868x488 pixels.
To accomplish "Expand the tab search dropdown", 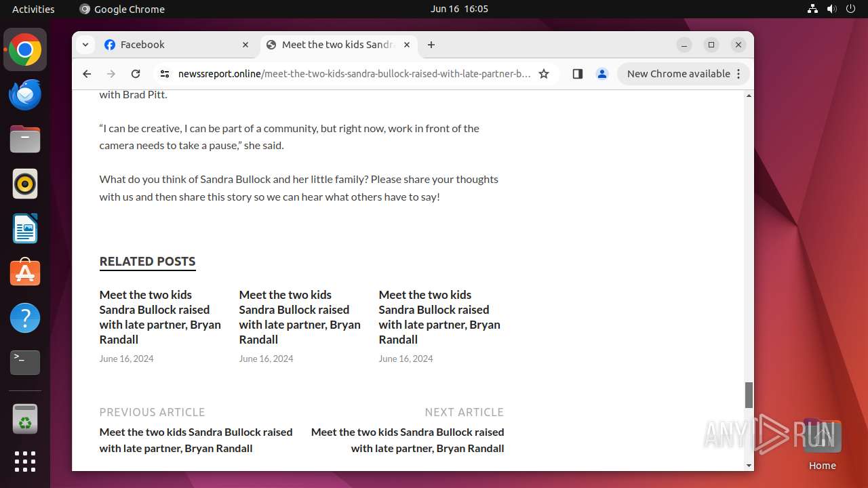I will click(x=85, y=45).
